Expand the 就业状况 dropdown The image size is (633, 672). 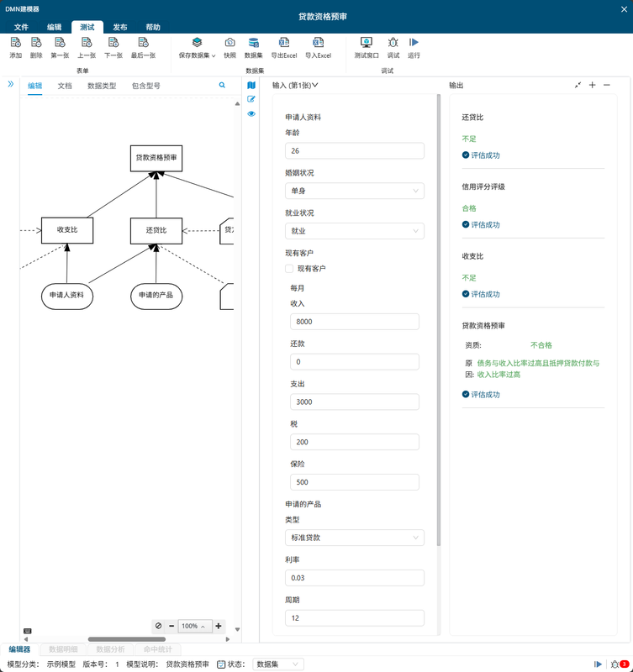[355, 232]
